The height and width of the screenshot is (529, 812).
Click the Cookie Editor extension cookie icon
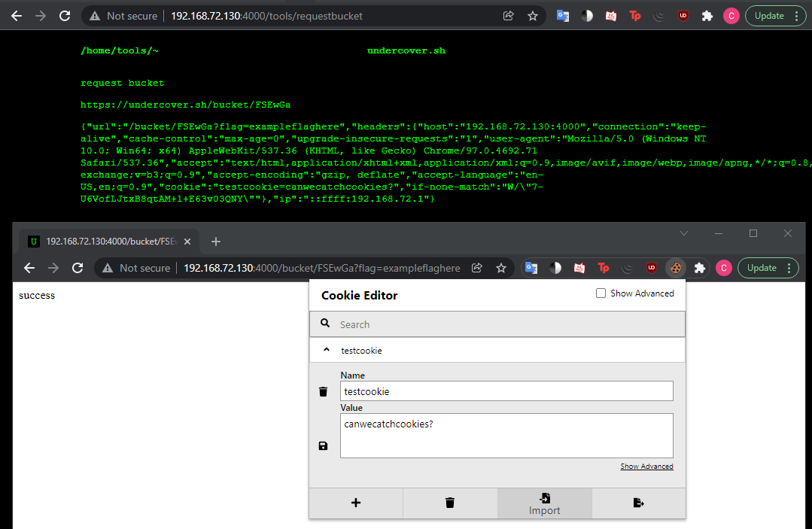(x=676, y=268)
